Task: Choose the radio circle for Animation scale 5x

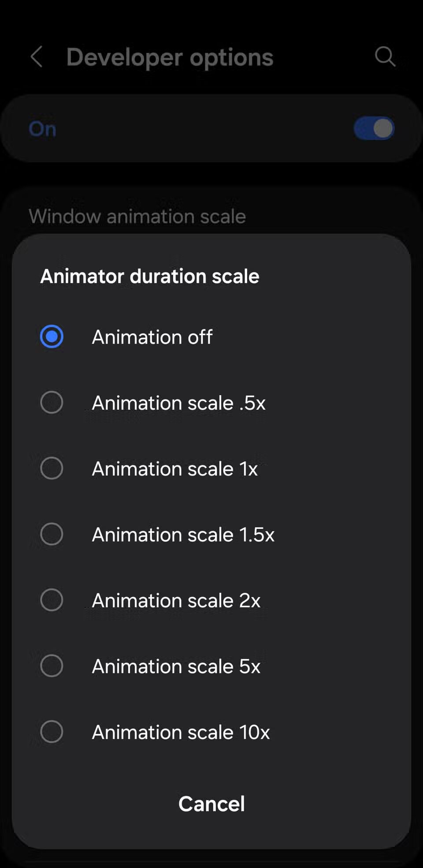Action: [52, 666]
